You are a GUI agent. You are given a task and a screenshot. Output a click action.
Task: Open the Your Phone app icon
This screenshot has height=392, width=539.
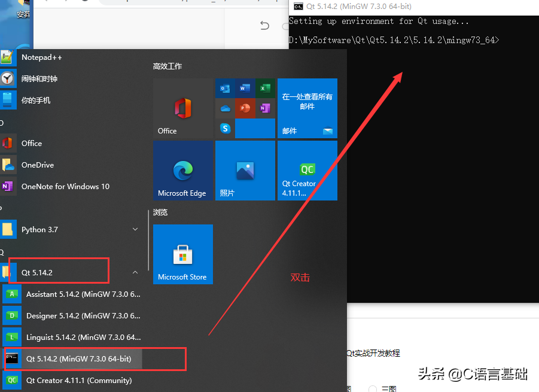(x=8, y=101)
